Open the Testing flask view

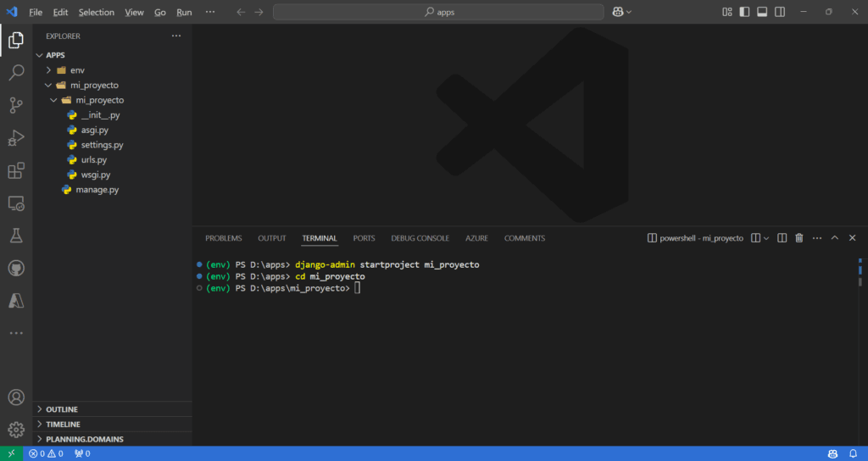pyautogui.click(x=16, y=236)
